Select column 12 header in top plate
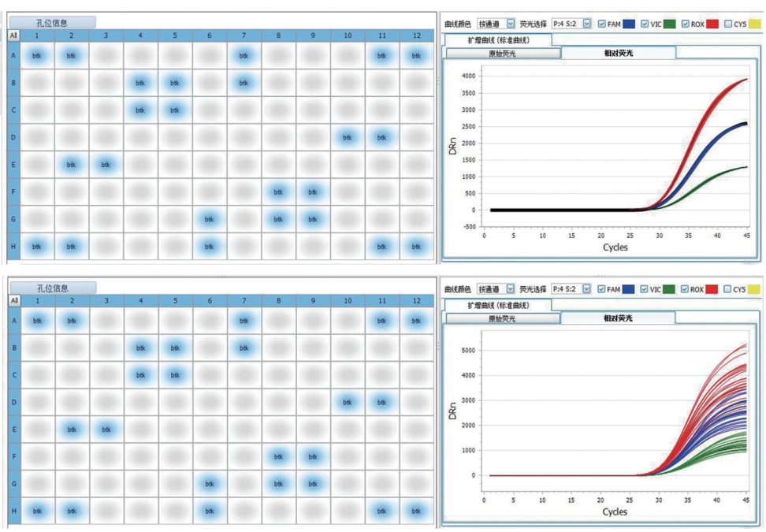 point(416,35)
